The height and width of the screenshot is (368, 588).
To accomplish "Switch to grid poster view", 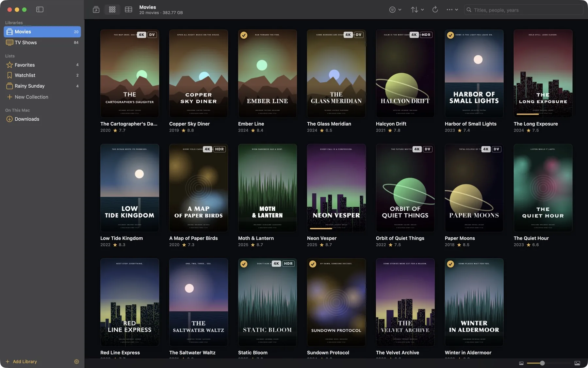I will (x=112, y=9).
